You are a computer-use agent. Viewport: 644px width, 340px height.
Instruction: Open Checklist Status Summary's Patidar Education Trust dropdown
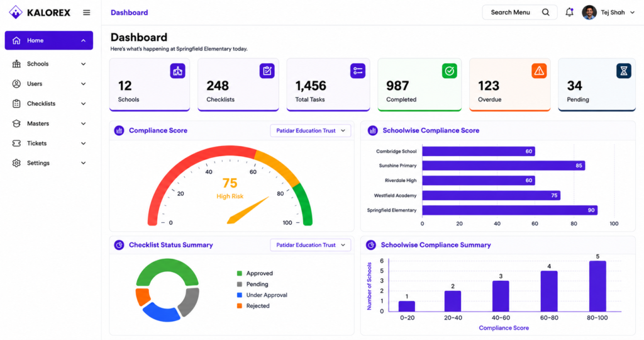click(x=311, y=245)
